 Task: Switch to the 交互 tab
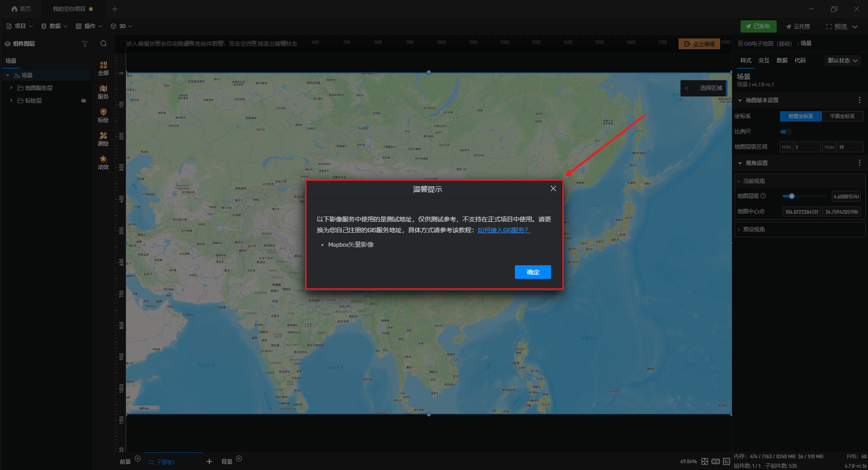coord(764,61)
